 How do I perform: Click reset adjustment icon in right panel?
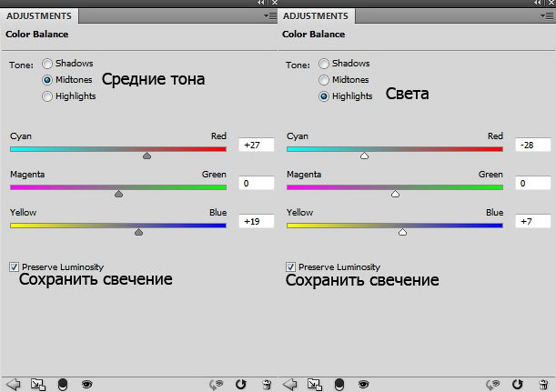coord(518,384)
